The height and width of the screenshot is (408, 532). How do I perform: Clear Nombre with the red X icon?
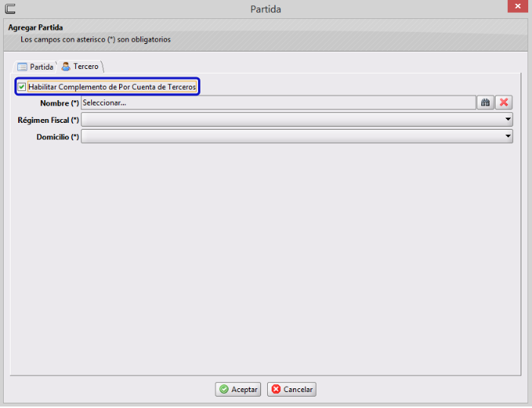click(x=503, y=102)
